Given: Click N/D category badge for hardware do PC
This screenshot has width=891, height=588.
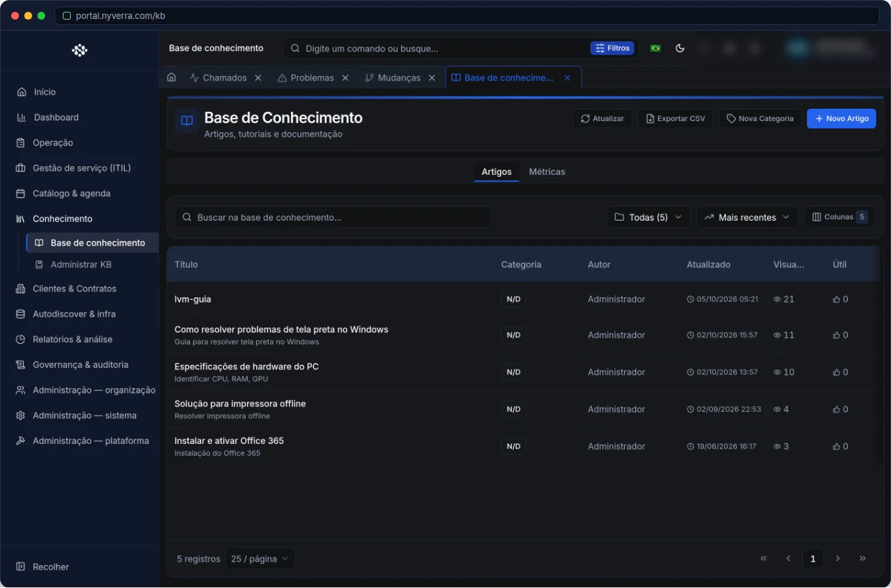Looking at the screenshot, I should pyautogui.click(x=514, y=372).
